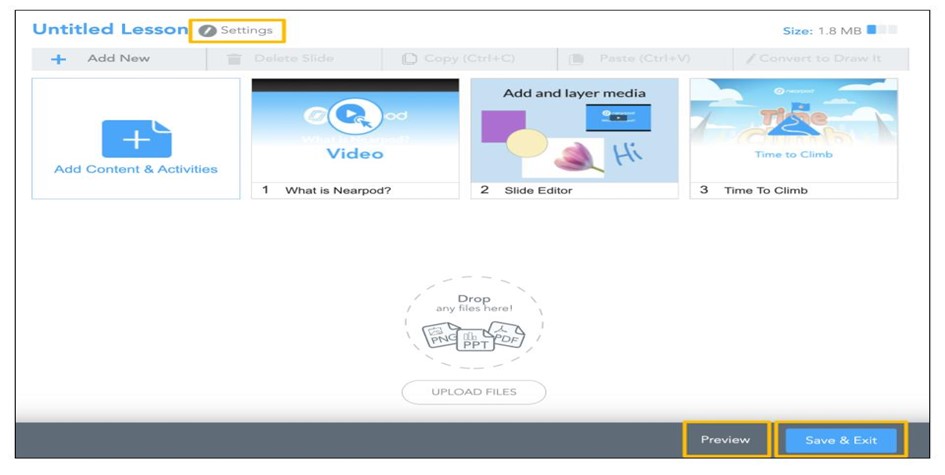
Task: Click the pencil icon beside Settings
Action: point(207,30)
